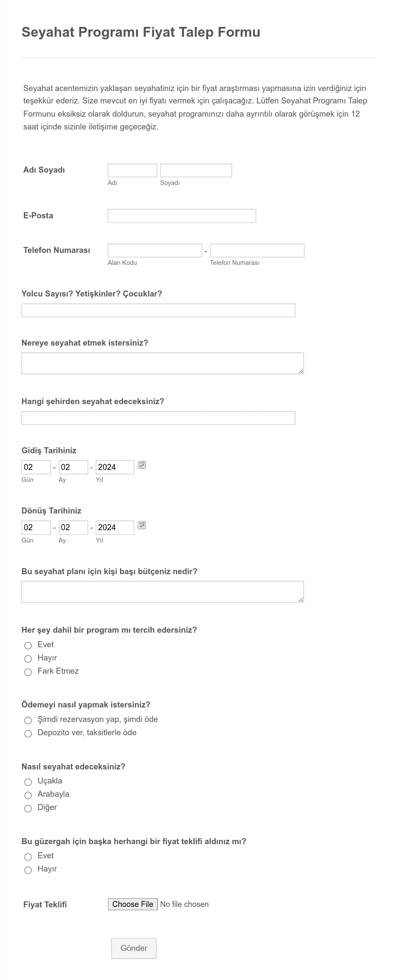Image resolution: width=397 pixels, height=980 pixels.
Task: Select Arabayla radio button
Action: point(28,795)
